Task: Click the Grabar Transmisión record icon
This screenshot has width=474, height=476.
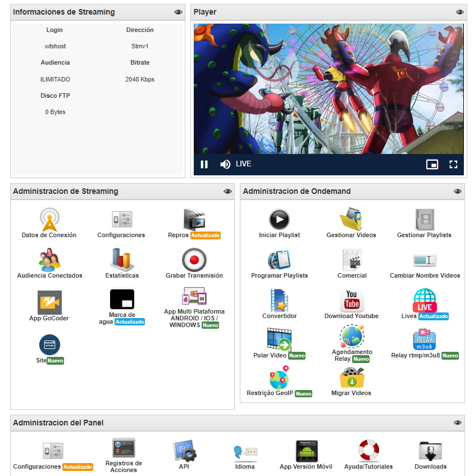Action: pos(194,260)
